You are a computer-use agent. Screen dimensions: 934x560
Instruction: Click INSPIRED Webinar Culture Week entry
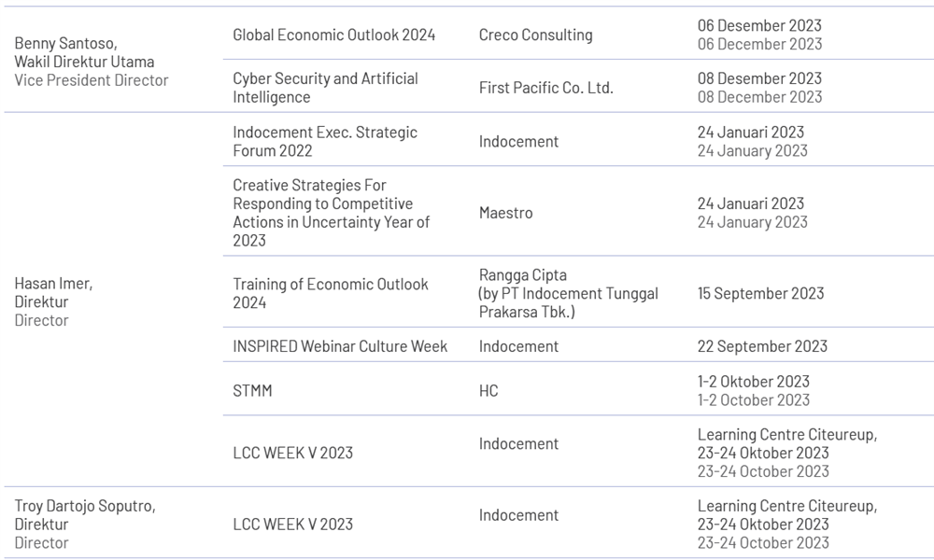[x=340, y=345]
